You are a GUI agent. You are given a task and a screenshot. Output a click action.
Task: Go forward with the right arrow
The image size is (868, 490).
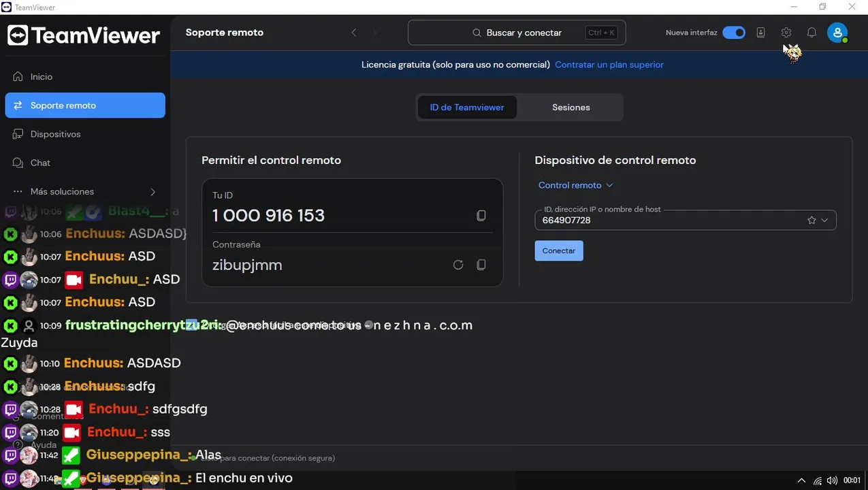click(375, 33)
